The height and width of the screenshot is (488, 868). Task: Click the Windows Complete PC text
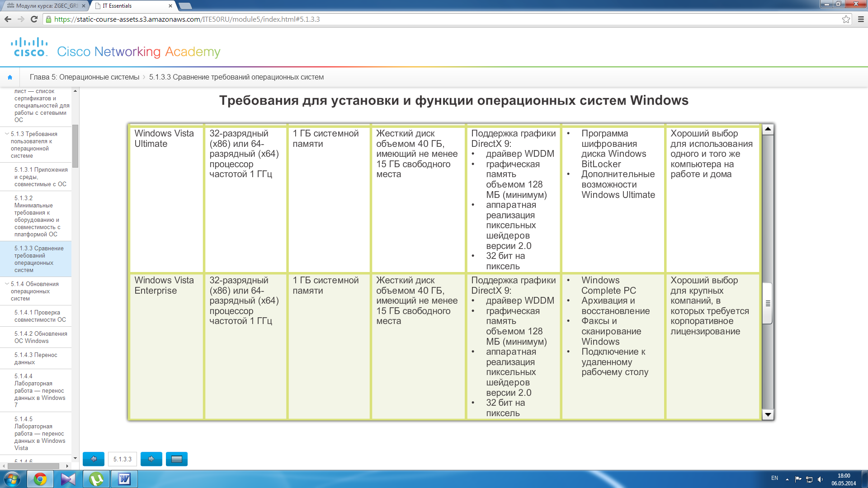click(x=609, y=286)
